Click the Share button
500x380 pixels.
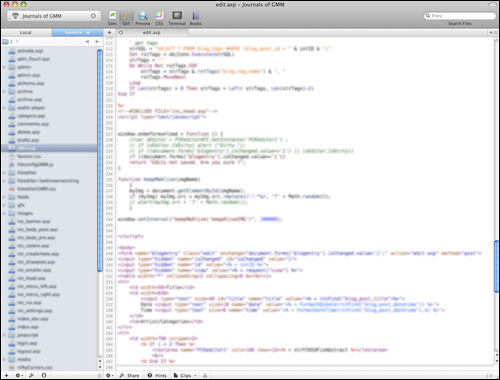(129, 375)
